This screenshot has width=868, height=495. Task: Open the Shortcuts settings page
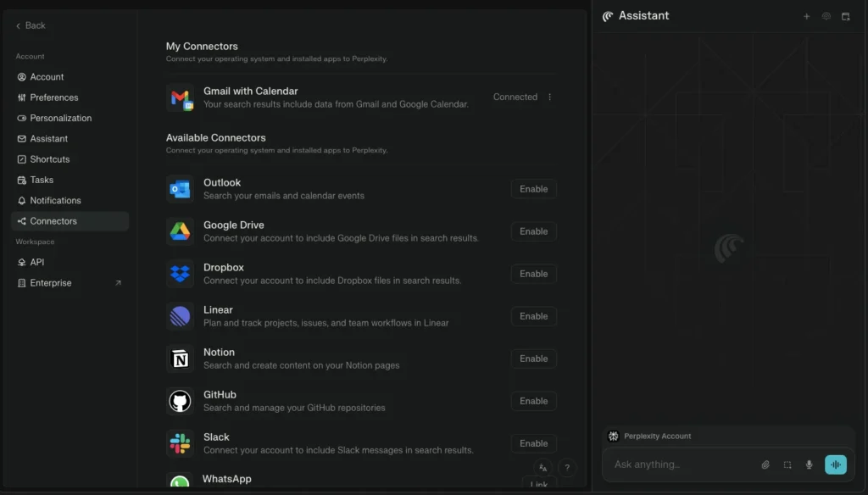49,159
